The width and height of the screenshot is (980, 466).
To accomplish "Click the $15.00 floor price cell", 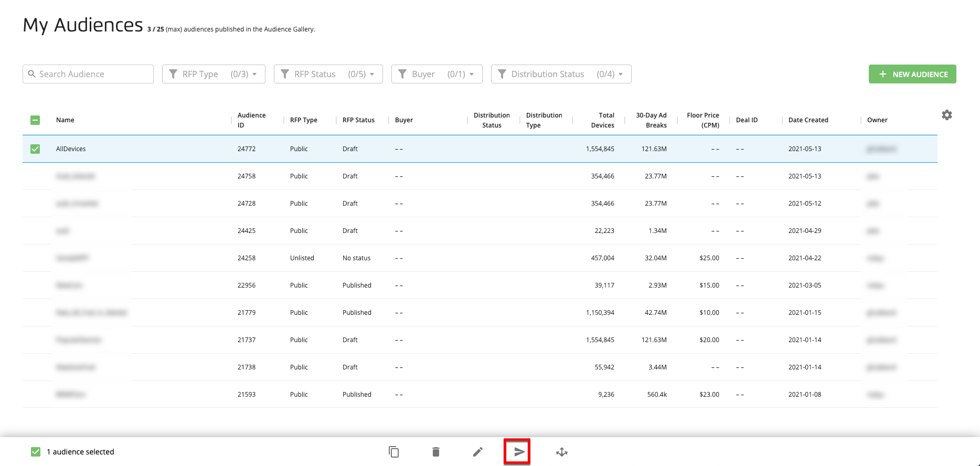I will (709, 285).
